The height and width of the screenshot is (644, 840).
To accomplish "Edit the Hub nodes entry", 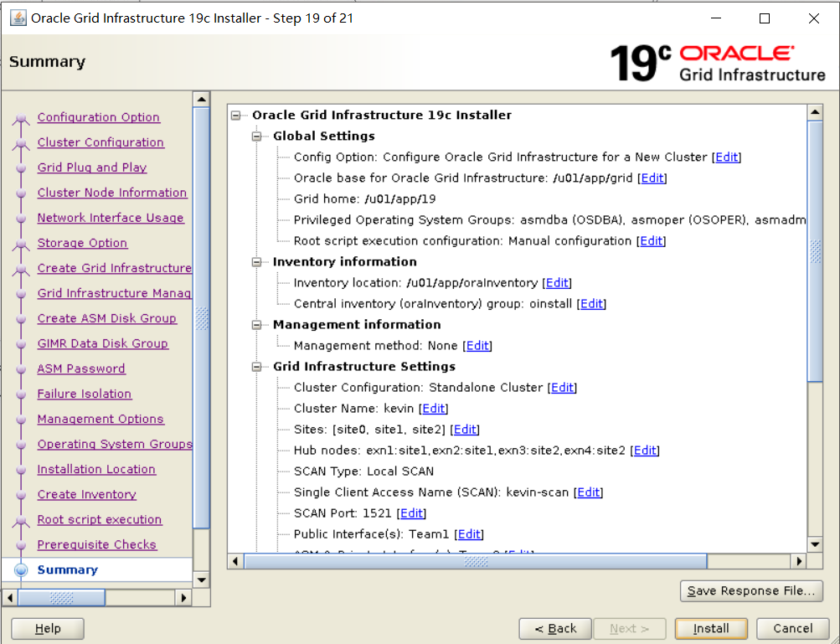I will (x=645, y=450).
